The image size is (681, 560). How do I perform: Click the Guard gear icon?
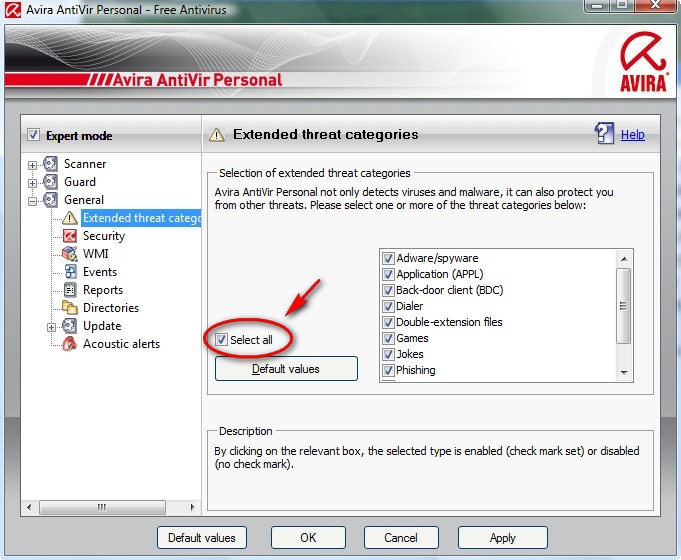[x=50, y=182]
